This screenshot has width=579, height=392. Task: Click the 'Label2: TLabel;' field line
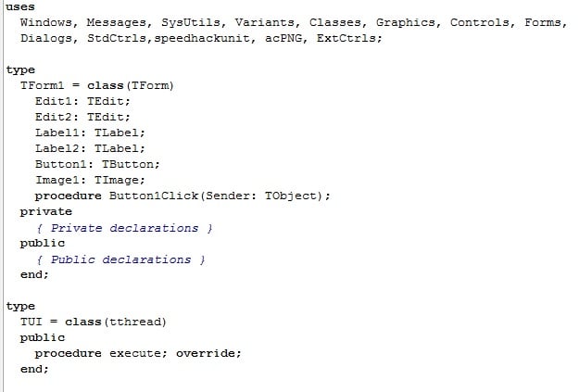pyautogui.click(x=90, y=148)
